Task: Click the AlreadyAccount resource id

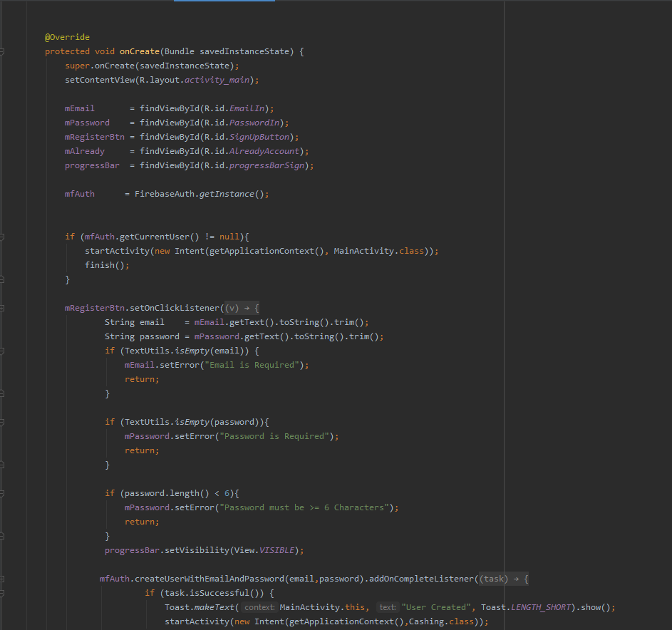Action: [x=264, y=151]
